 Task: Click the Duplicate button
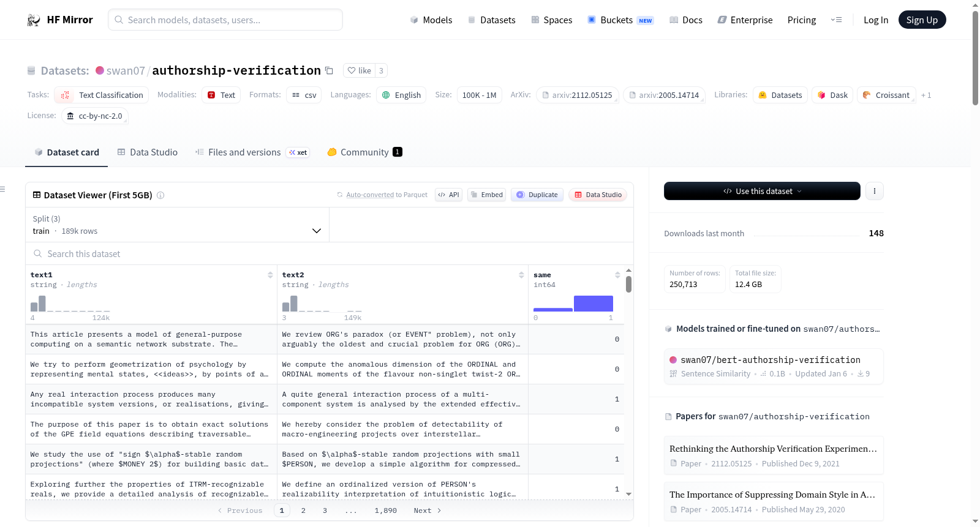click(x=537, y=195)
